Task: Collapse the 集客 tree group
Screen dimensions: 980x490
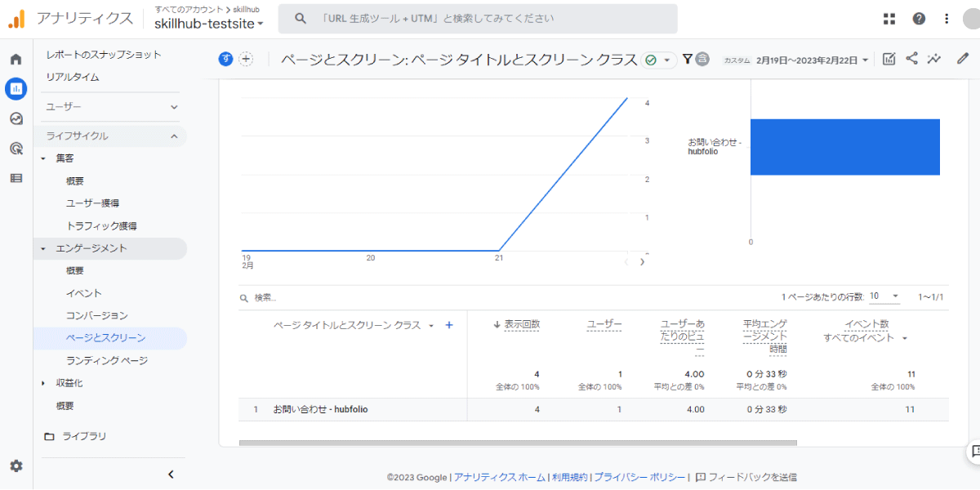Action: (x=43, y=158)
